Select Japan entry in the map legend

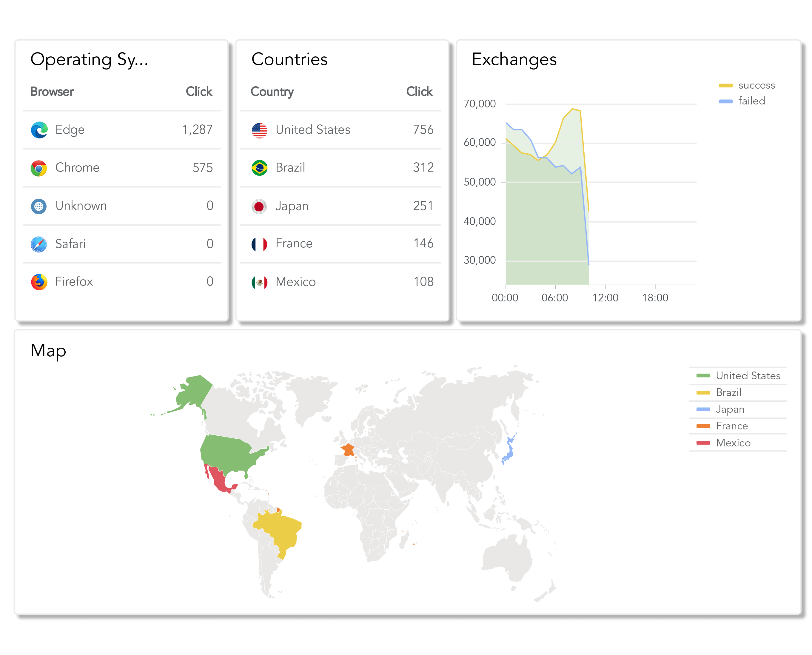(730, 409)
